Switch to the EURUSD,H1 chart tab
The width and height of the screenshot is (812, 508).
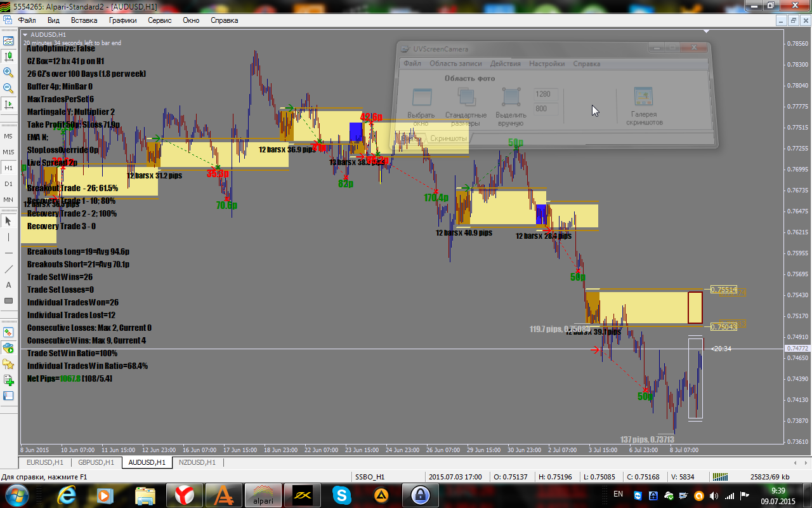pyautogui.click(x=45, y=462)
